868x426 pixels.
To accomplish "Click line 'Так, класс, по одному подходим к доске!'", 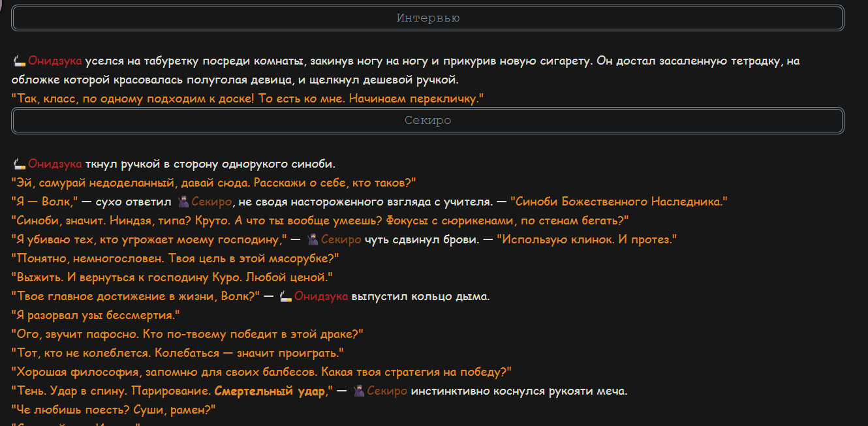I will pos(248,99).
